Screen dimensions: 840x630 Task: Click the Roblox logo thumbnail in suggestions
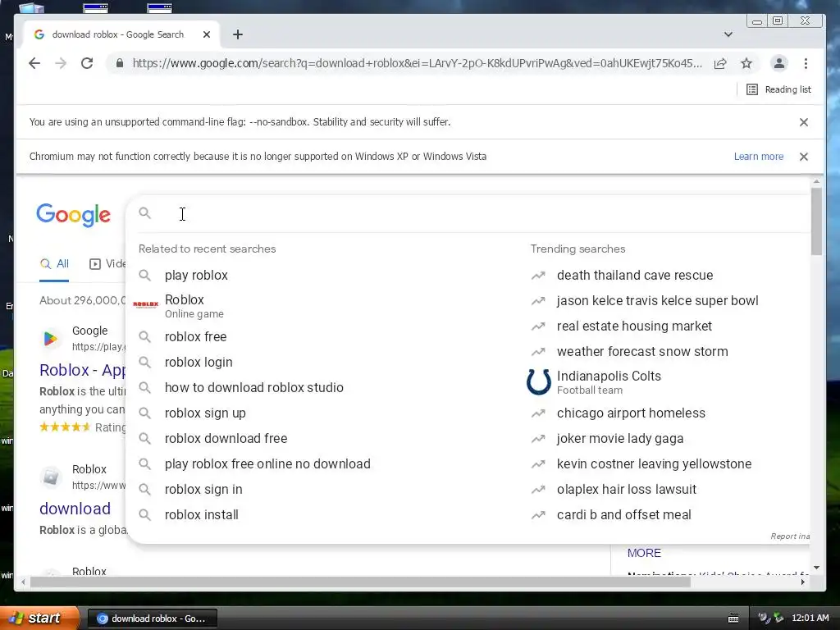[145, 304]
